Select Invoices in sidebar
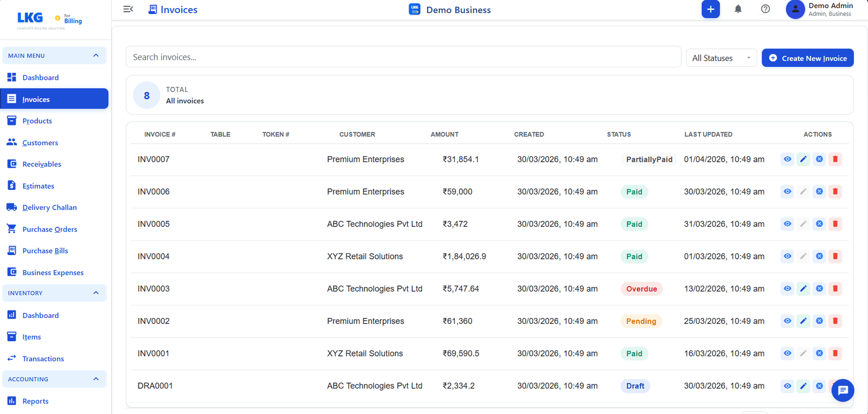The image size is (868, 414). pyautogui.click(x=54, y=99)
